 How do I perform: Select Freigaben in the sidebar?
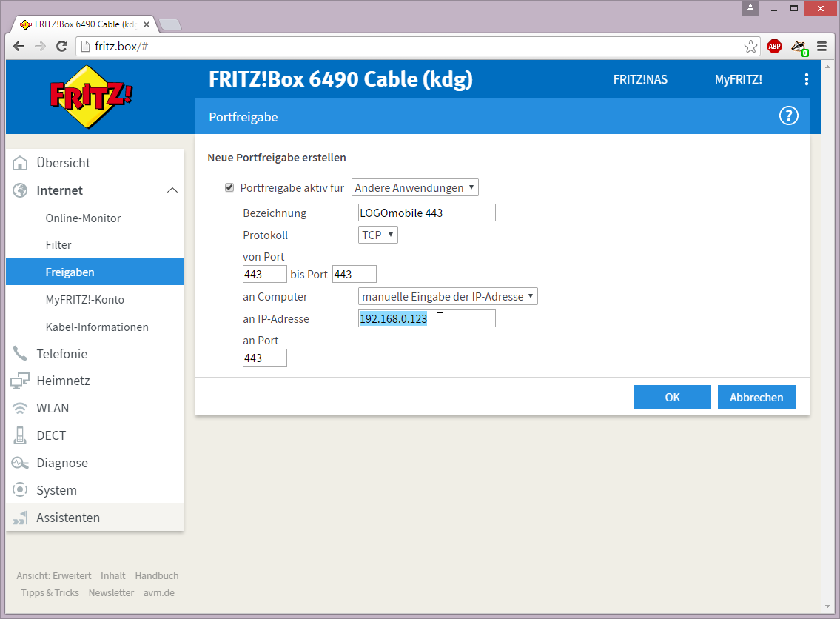94,272
